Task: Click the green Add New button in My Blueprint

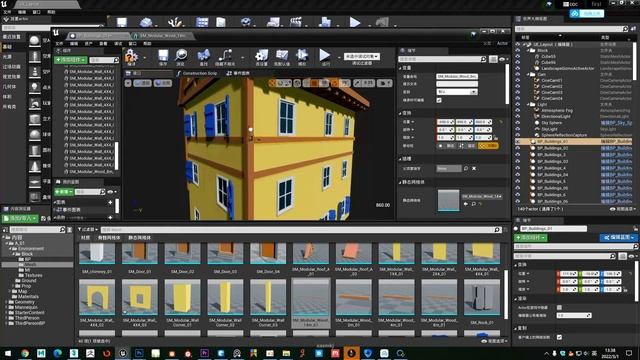Action: point(64,191)
